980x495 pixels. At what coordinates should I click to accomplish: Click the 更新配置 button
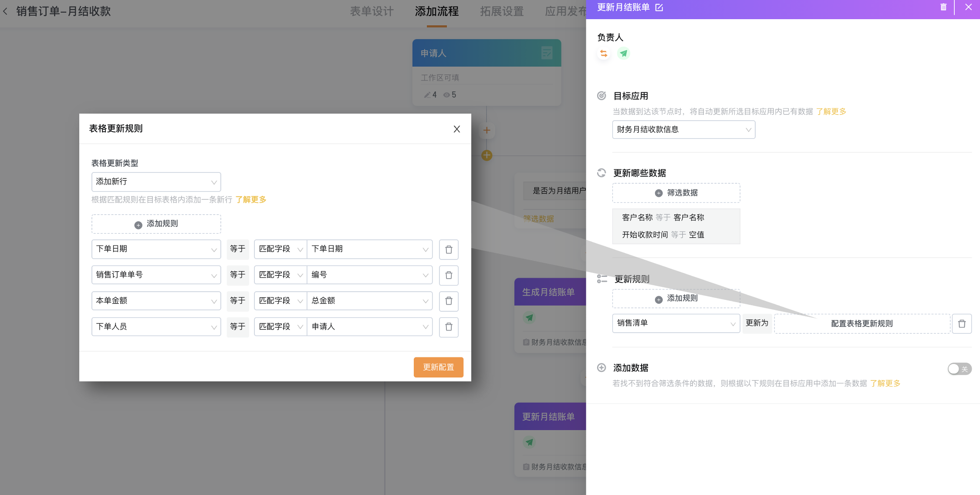[438, 367]
